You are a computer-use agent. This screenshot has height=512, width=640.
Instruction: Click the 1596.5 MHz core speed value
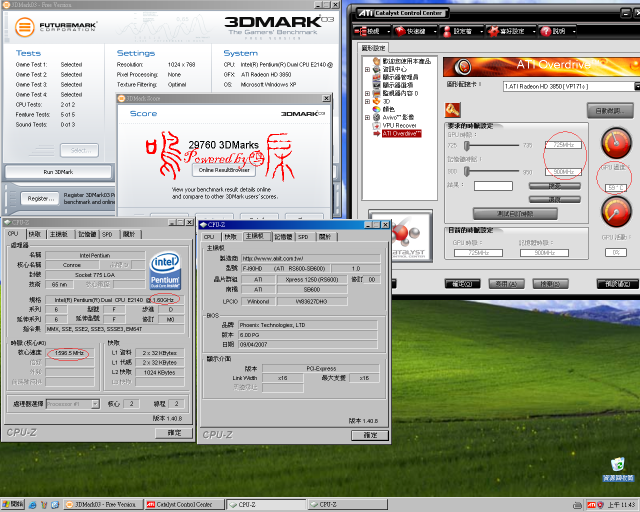[69, 353]
